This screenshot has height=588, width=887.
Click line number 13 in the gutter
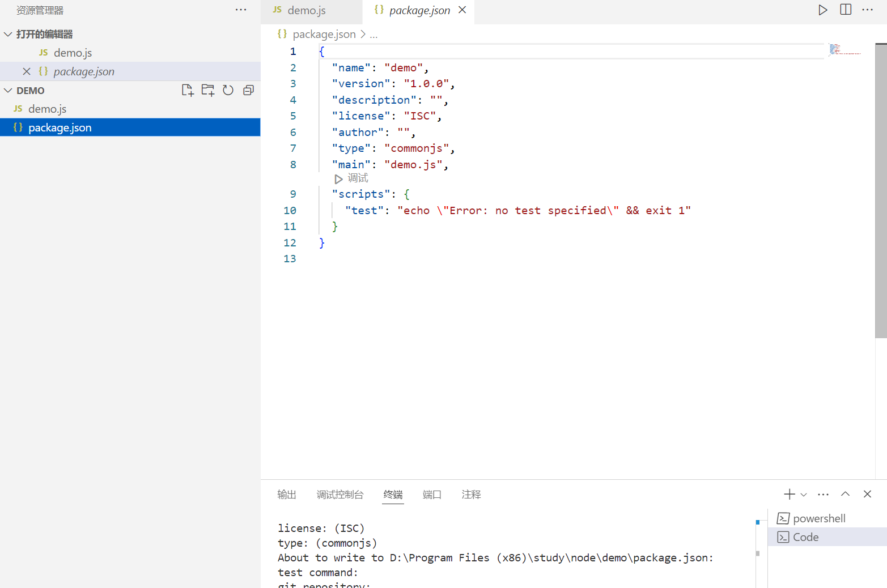(x=290, y=259)
